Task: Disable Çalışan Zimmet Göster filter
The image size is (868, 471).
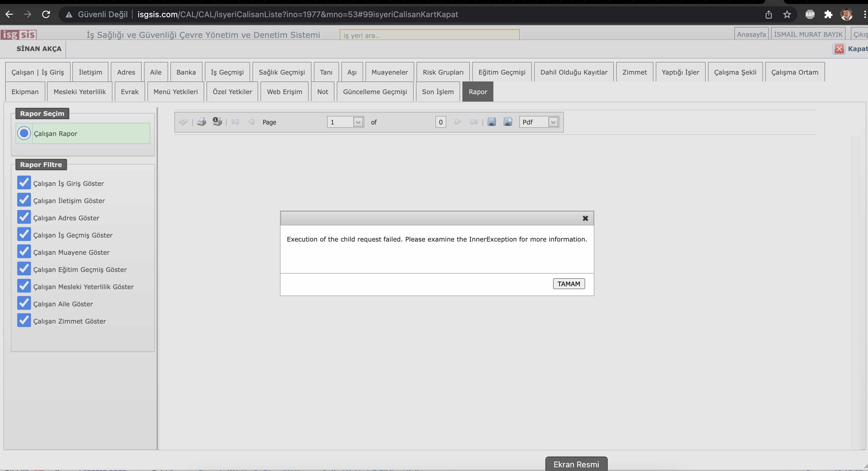Action: 24,320
